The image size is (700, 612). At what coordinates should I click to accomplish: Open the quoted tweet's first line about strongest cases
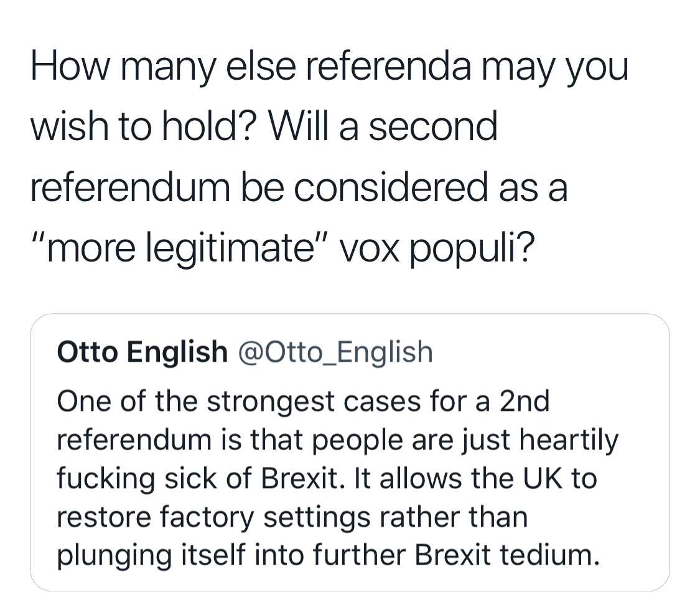303,402
